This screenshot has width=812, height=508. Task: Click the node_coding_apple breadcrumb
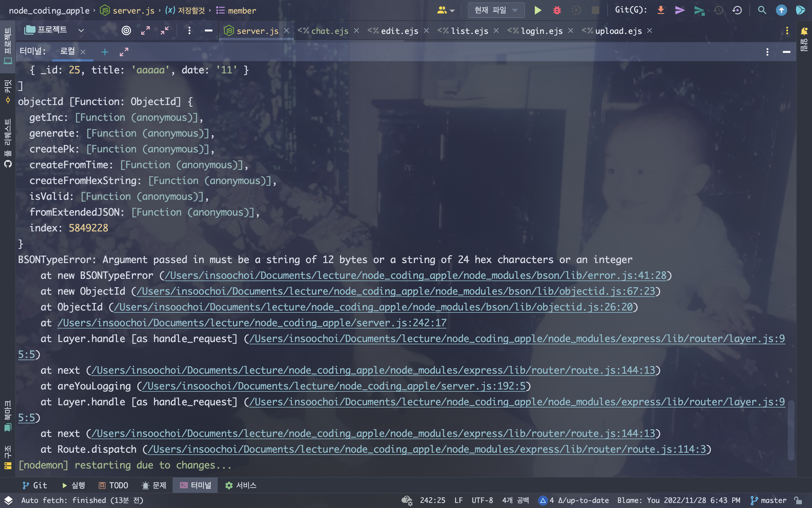pyautogui.click(x=49, y=11)
